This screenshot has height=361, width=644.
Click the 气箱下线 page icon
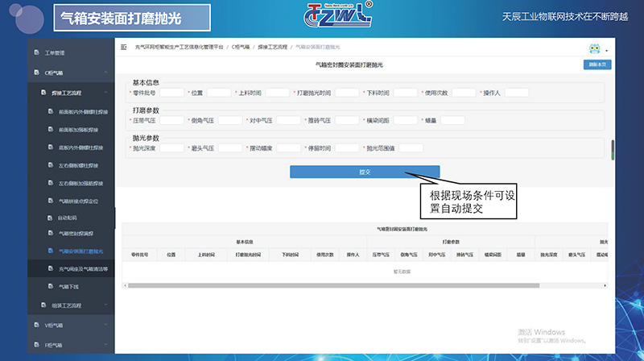51,286
